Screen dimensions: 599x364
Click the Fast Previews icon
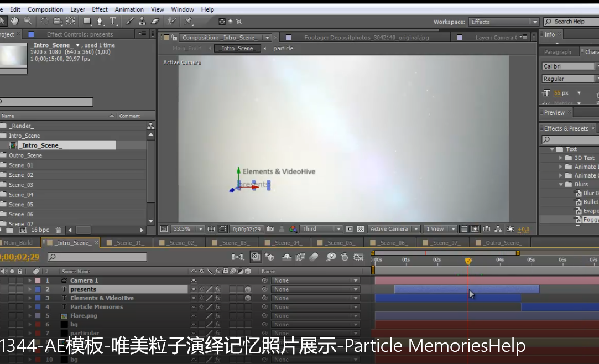pos(475,229)
